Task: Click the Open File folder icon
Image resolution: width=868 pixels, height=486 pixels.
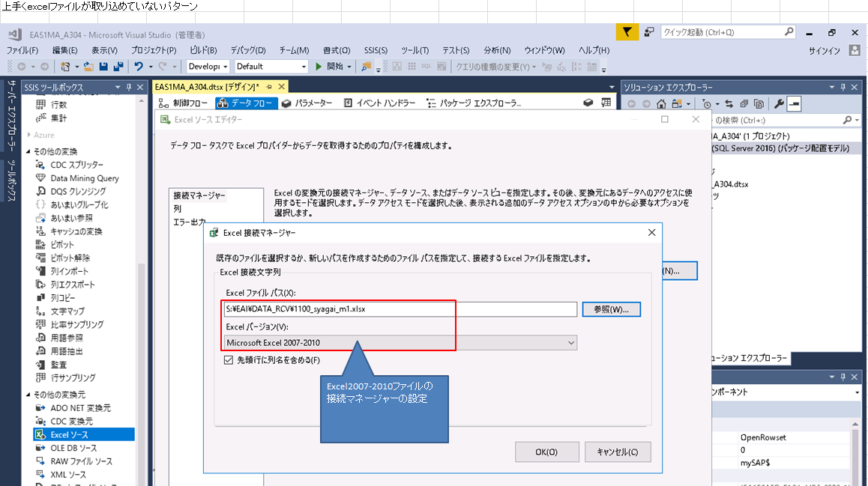Action: coord(88,67)
